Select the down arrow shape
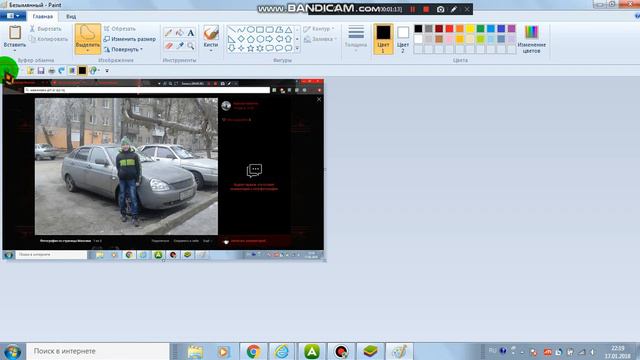Screen dimensions: 640x360 [231, 48]
